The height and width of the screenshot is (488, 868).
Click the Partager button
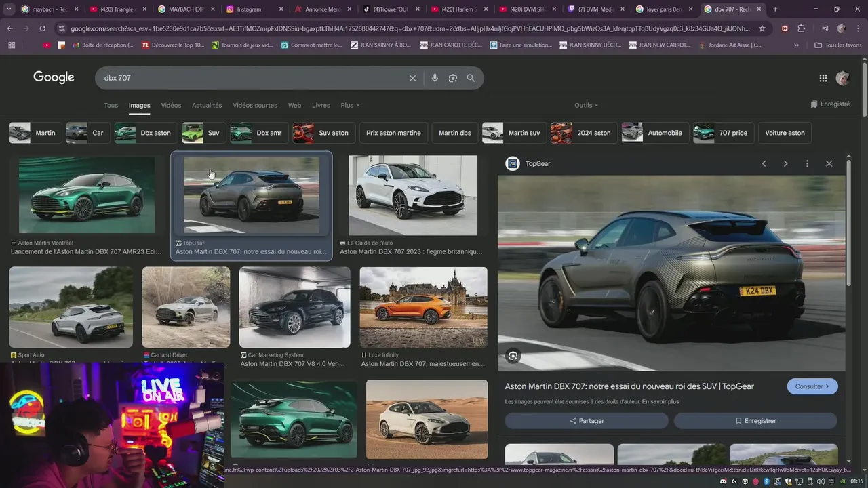587,421
